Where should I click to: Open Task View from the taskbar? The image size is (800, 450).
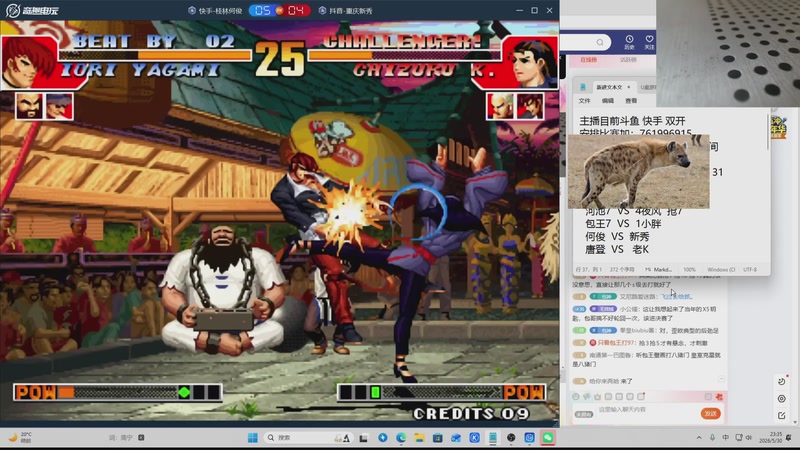coord(364,438)
